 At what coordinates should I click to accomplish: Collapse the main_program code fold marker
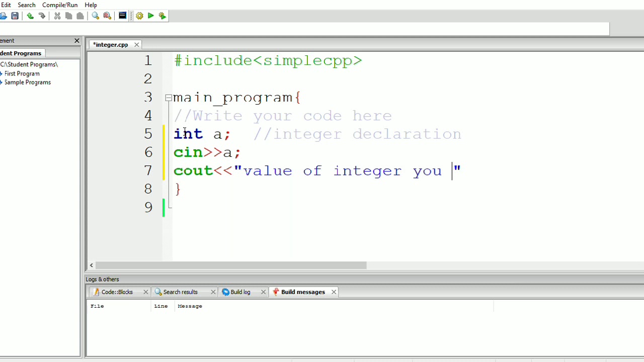pos(169,98)
